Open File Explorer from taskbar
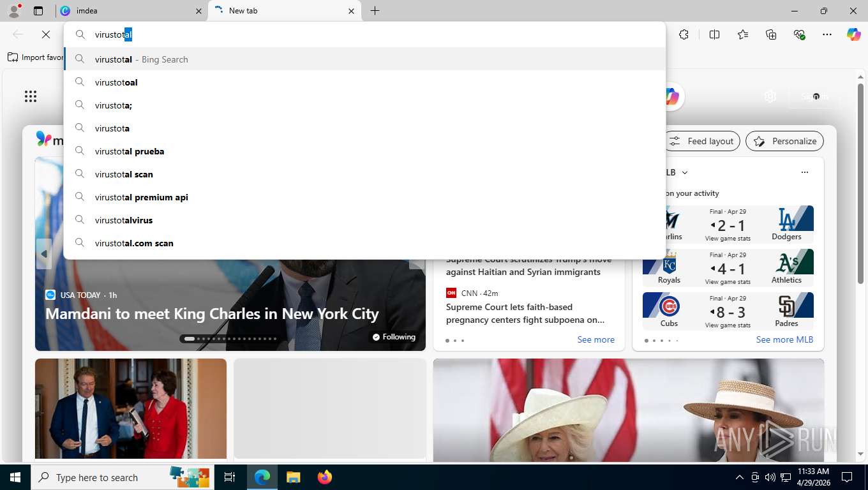 293,477
